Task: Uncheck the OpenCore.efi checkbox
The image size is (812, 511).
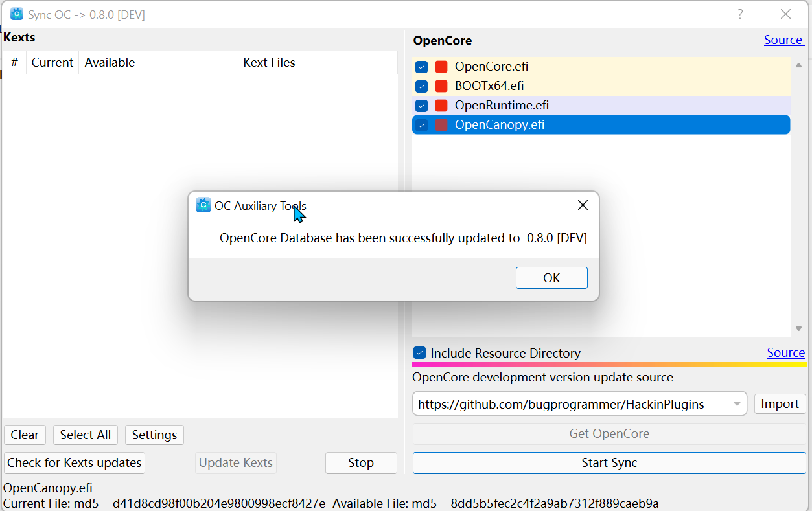Action: 421,67
